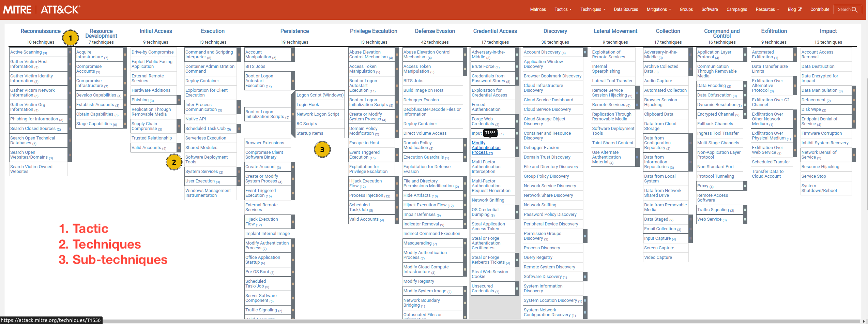Click the Contribute button in navigation

820,9
